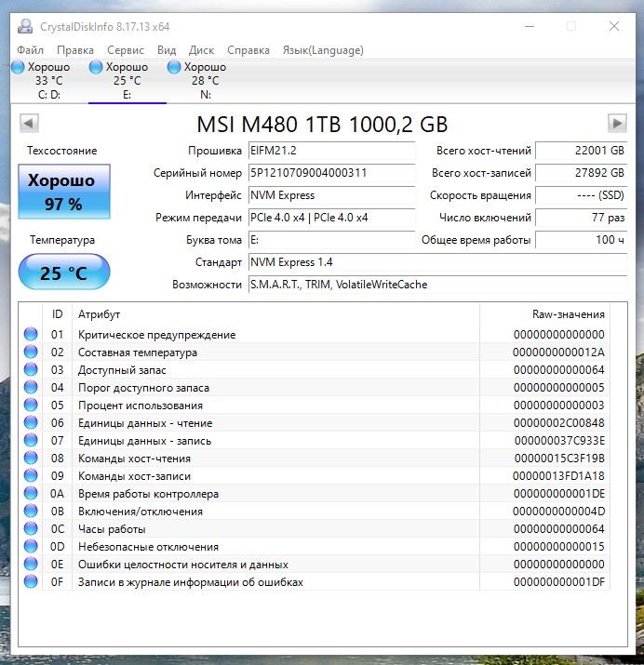Select status orb for drive C: D:
The width and height of the screenshot is (644, 665).
18,67
